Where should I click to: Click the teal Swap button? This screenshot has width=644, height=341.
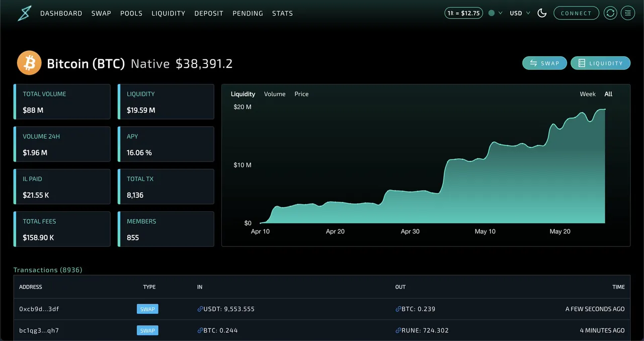[544, 63]
